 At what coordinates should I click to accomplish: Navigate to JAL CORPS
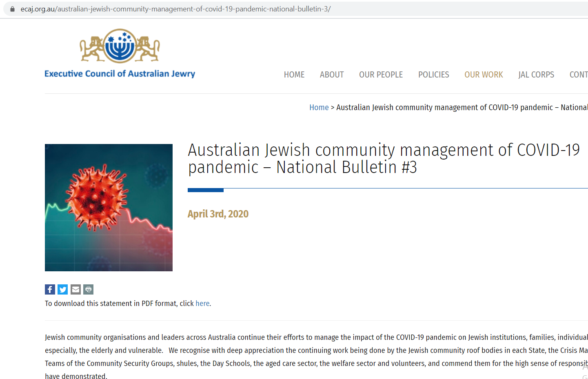536,75
